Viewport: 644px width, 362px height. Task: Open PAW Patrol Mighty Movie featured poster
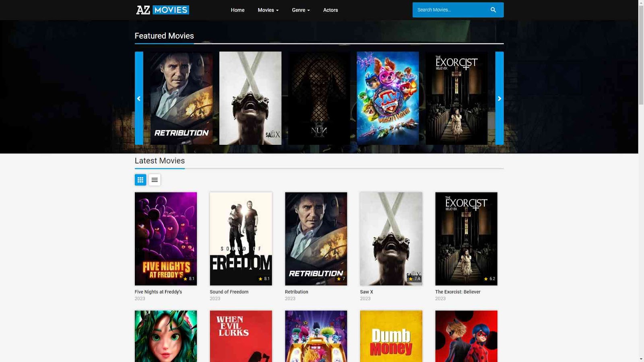[388, 98]
